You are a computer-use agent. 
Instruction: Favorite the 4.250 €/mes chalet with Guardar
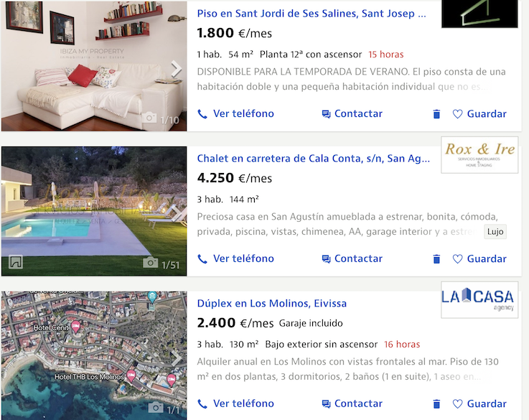click(x=479, y=258)
